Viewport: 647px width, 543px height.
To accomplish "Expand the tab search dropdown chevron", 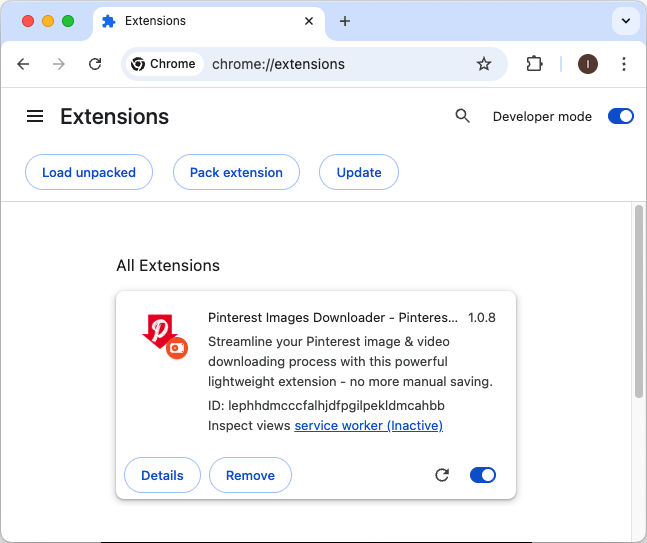I will pos(626,21).
